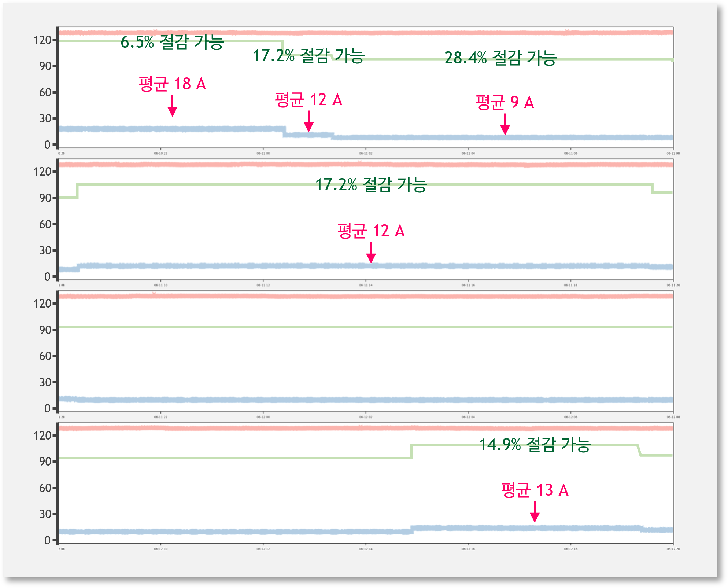Image resolution: width=728 pixels, height=588 pixels.
Task: Click the 30 y-axis label of bottom chart
Action: tap(45, 514)
